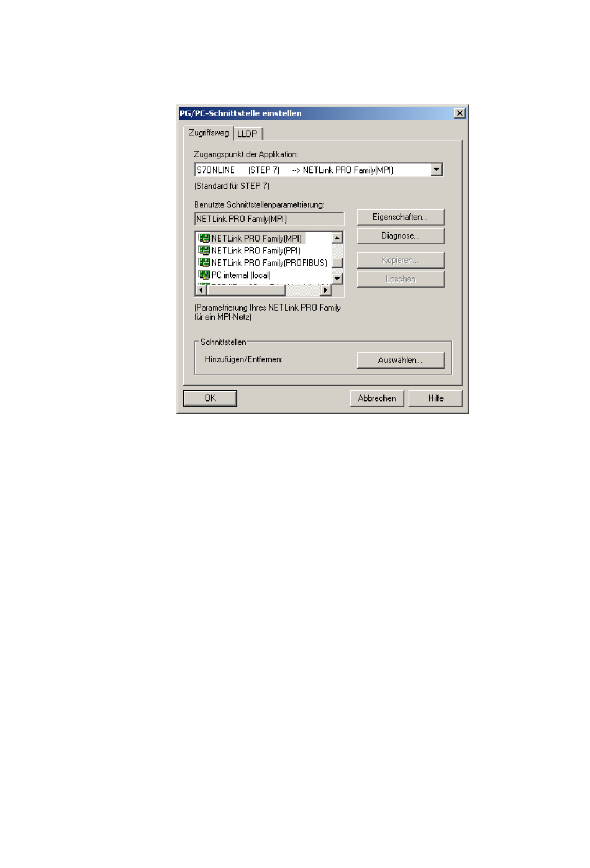Viewport: 590px width, 868px height.
Task: Click the Benutzte Schnittstellenparametrierung field
Action: 269,219
